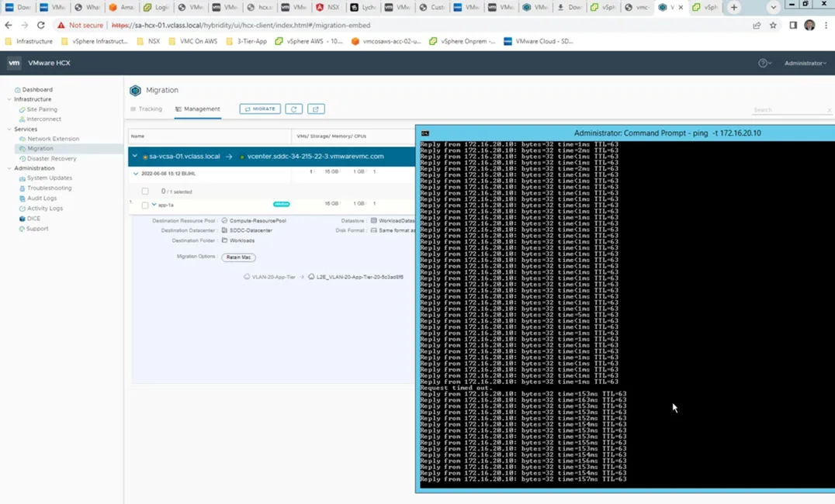
Task: Toggle the browser side panel icon
Action: pos(793,25)
